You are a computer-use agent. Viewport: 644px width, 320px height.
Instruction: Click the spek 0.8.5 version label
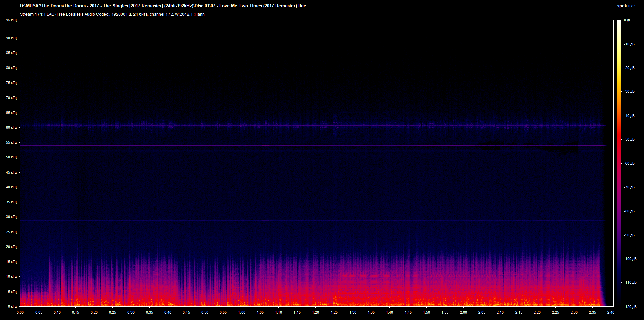[x=626, y=6]
